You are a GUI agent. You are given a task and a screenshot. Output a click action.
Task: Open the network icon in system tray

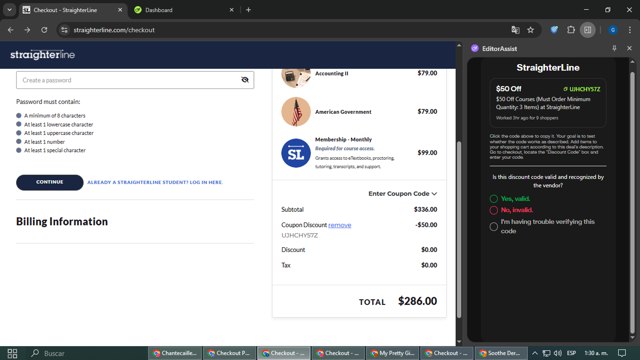click(x=546, y=353)
